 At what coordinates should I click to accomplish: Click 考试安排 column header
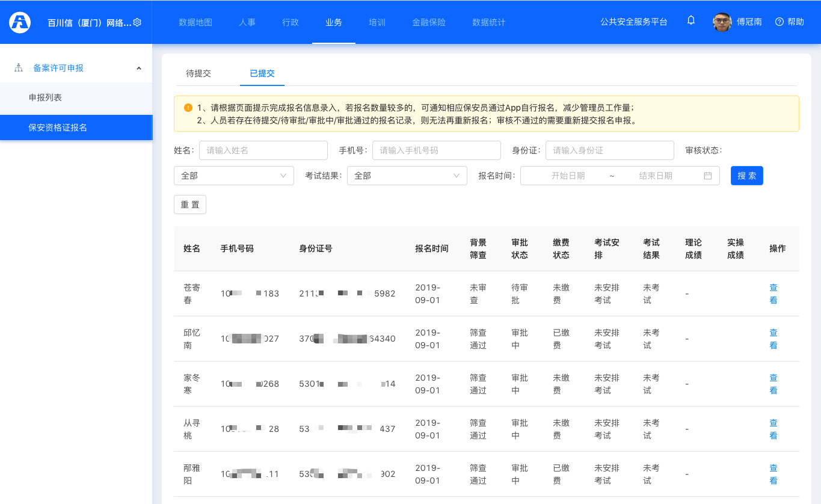tap(607, 248)
